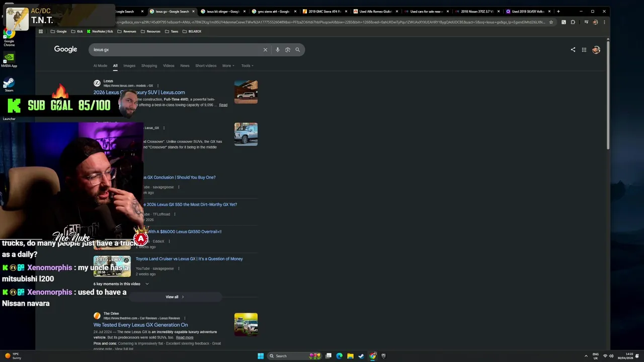The height and width of the screenshot is (362, 644).
Task: Open File Explorer from the taskbar
Action: pyautogui.click(x=350, y=356)
